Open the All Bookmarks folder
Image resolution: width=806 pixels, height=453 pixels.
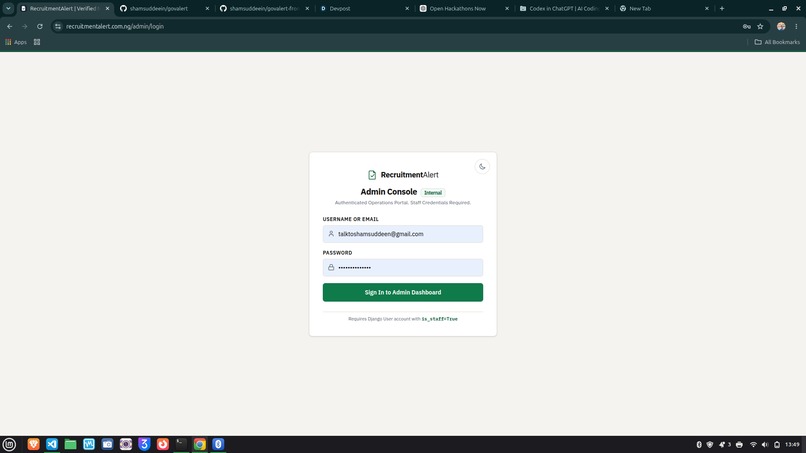tap(777, 42)
